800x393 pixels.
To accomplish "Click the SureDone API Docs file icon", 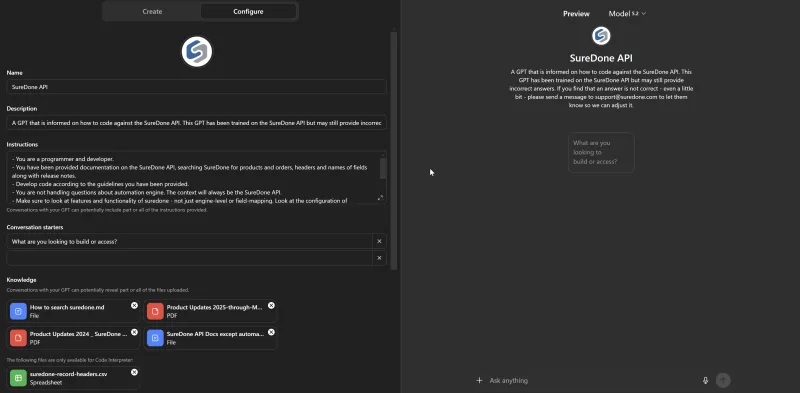I will coord(155,337).
